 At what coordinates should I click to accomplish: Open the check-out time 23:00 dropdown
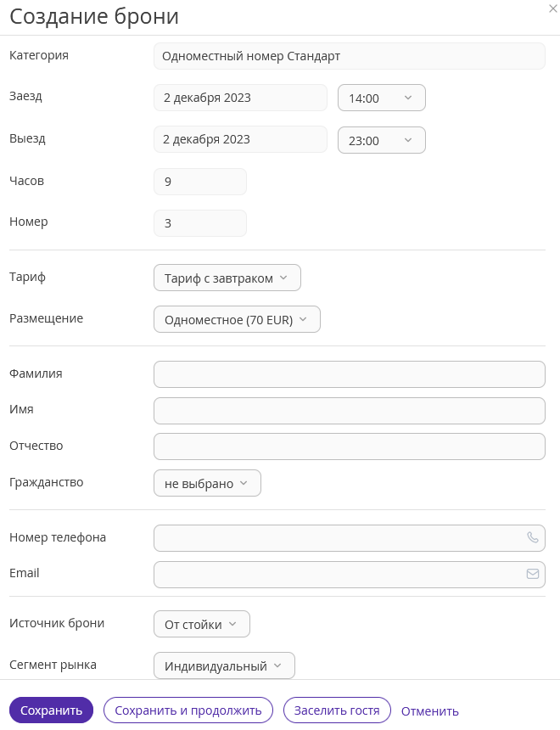[382, 140]
